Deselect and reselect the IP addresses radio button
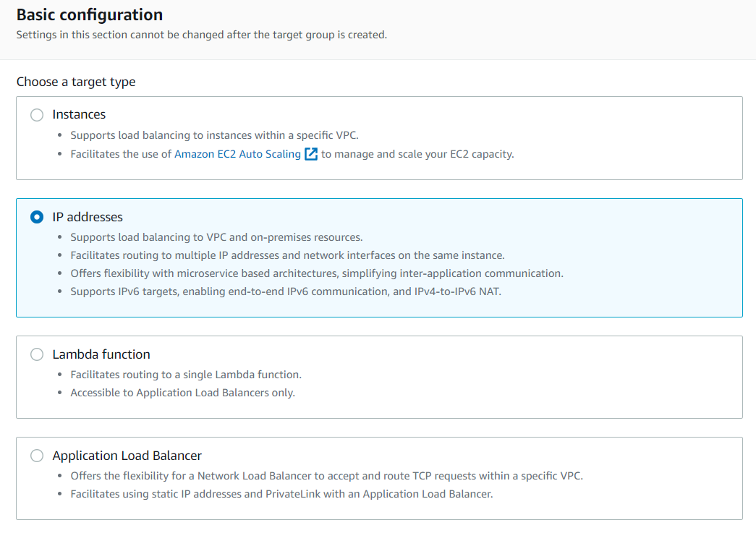This screenshot has height=533, width=756. click(x=36, y=216)
